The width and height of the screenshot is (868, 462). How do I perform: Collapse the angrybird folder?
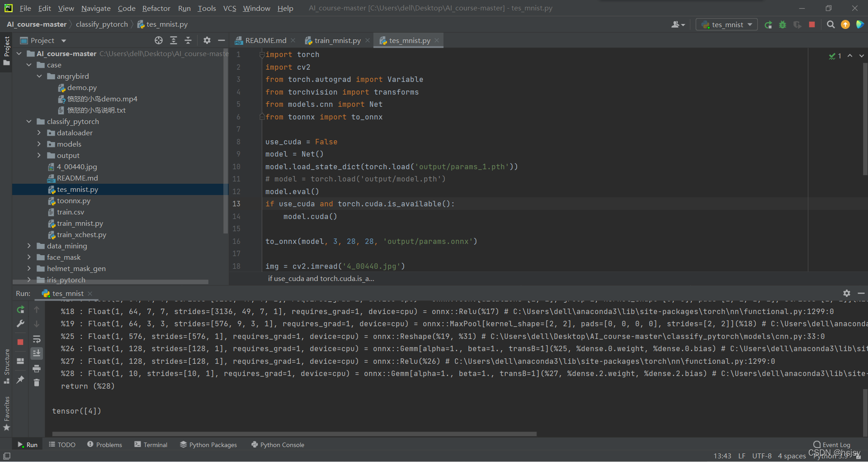tap(39, 76)
